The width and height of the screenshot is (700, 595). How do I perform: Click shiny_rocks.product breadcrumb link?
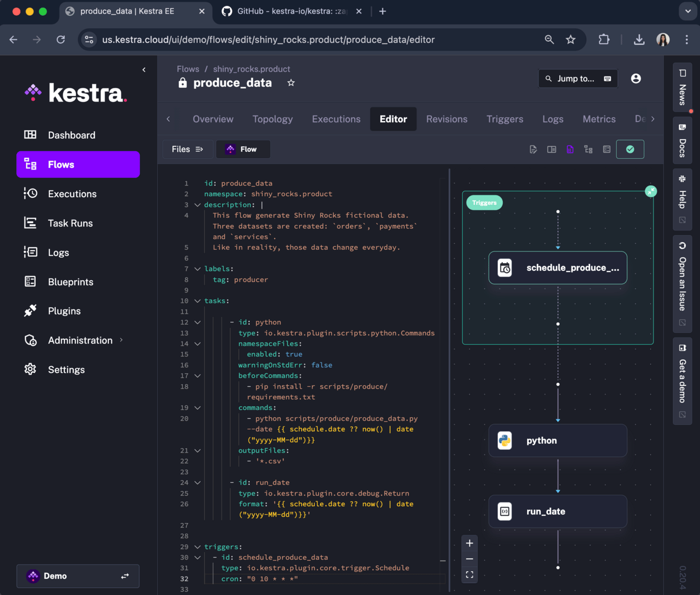pos(251,69)
